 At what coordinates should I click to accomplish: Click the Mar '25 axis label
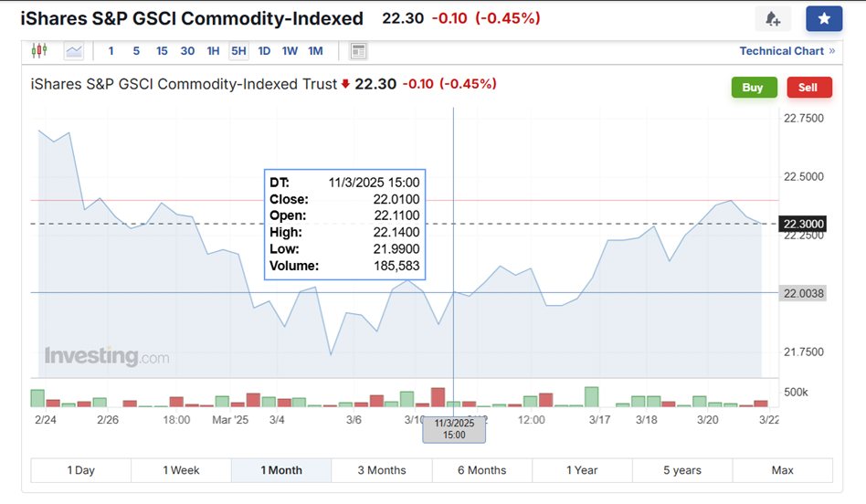(x=230, y=419)
